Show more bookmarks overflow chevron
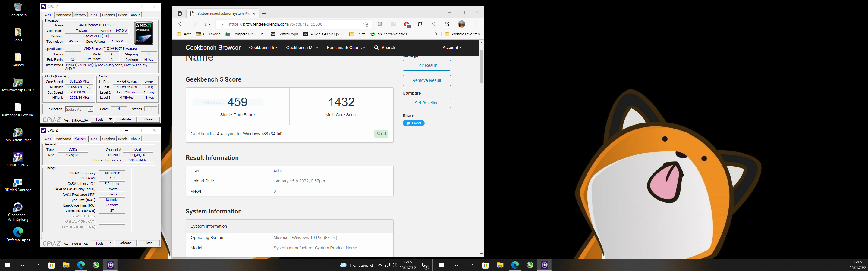 point(436,34)
